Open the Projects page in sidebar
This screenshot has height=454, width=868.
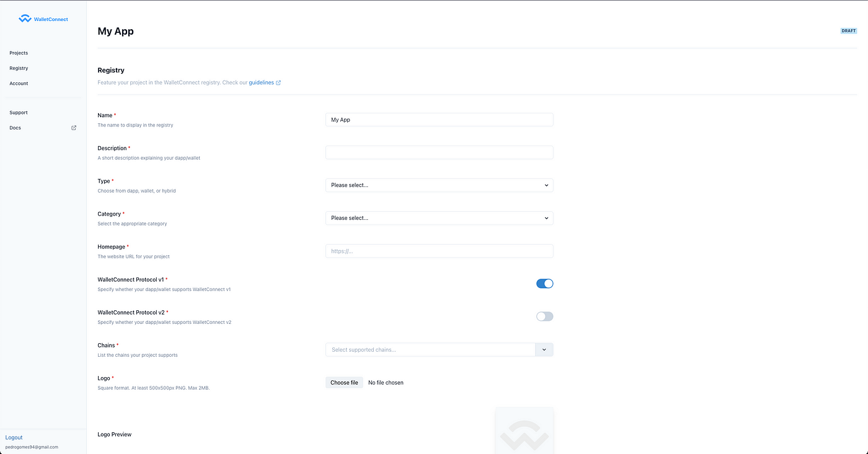[x=19, y=53]
